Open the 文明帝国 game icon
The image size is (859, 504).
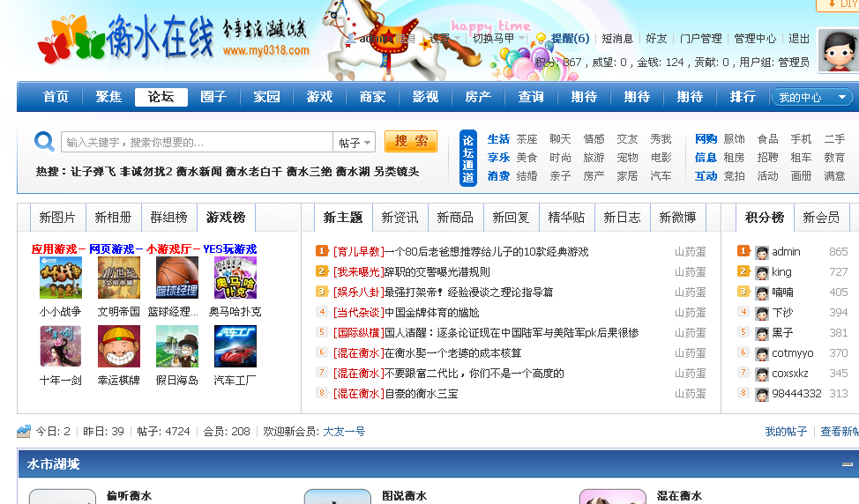coord(119,278)
